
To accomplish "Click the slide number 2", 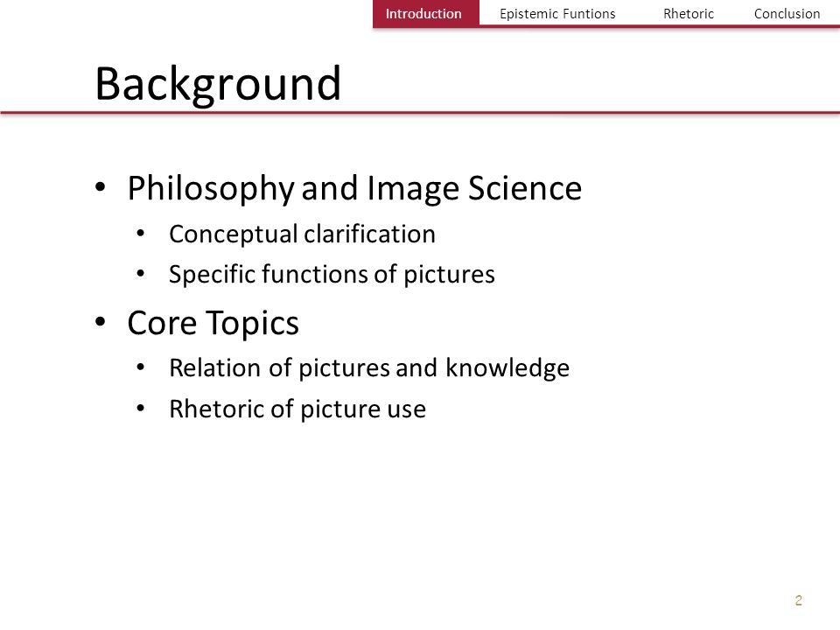I will pos(798,600).
